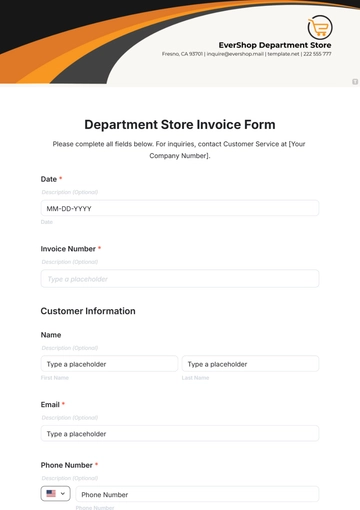This screenshot has height=510, width=360.
Task: Click the description text under Name label
Action: tap(70, 348)
